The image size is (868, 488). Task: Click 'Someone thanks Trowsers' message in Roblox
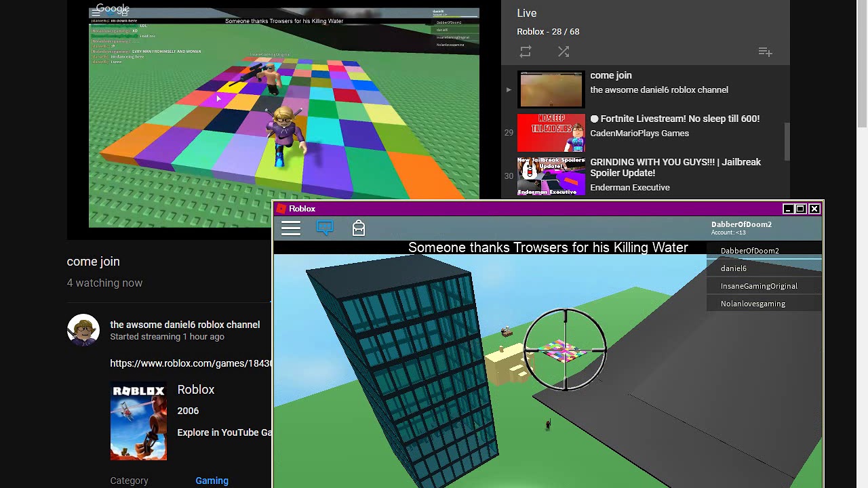point(548,247)
